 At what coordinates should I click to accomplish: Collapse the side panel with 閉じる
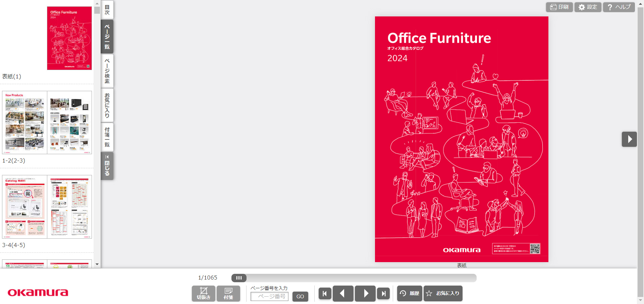click(x=107, y=166)
